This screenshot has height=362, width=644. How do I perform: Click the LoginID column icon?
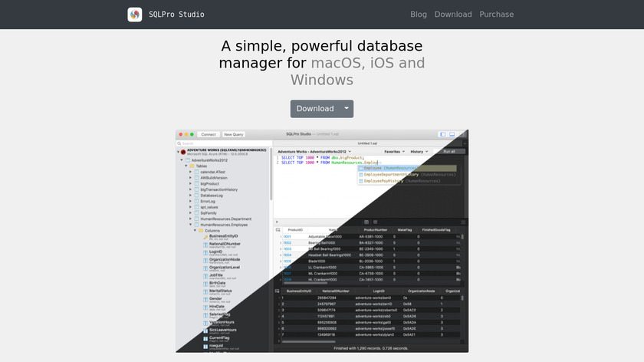coord(205,252)
